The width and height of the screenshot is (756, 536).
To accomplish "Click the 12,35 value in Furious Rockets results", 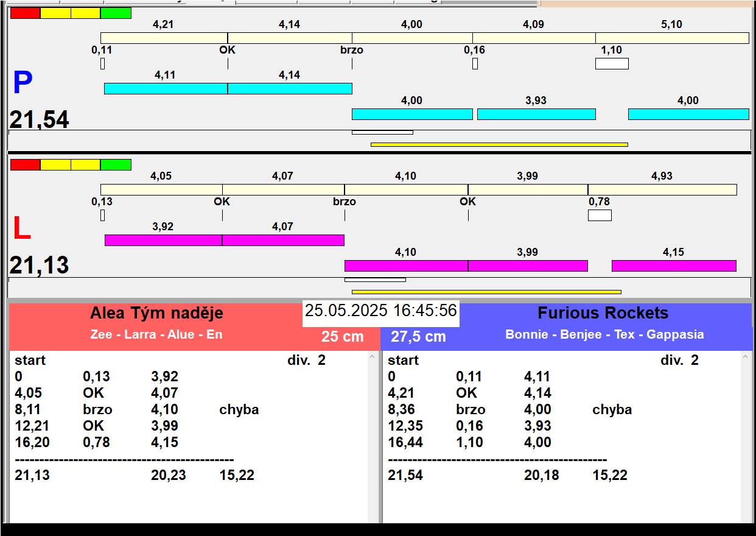I will pos(405,426).
